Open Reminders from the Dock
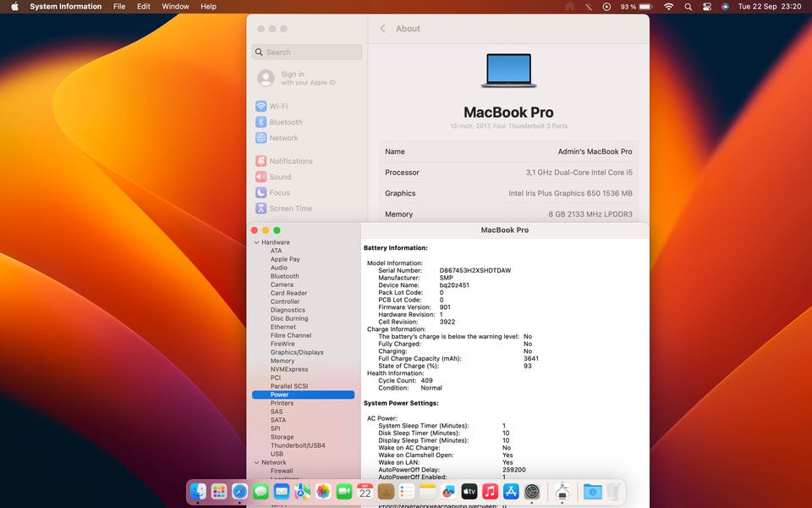Image resolution: width=812 pixels, height=508 pixels. pyautogui.click(x=407, y=491)
